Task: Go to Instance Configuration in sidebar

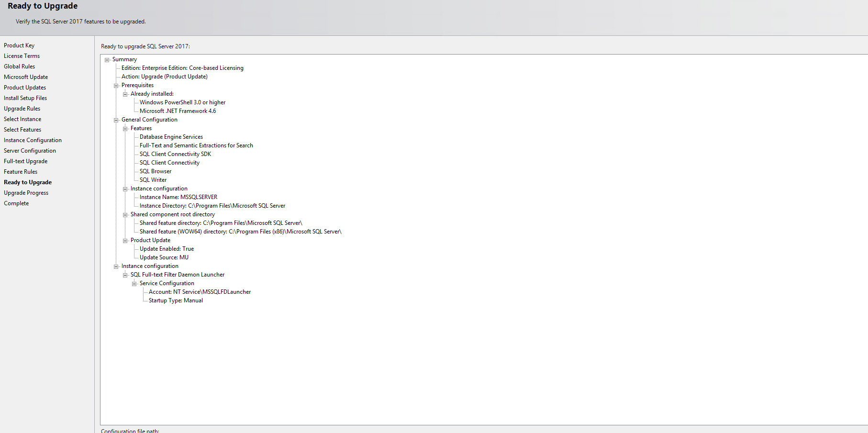Action: coord(33,140)
